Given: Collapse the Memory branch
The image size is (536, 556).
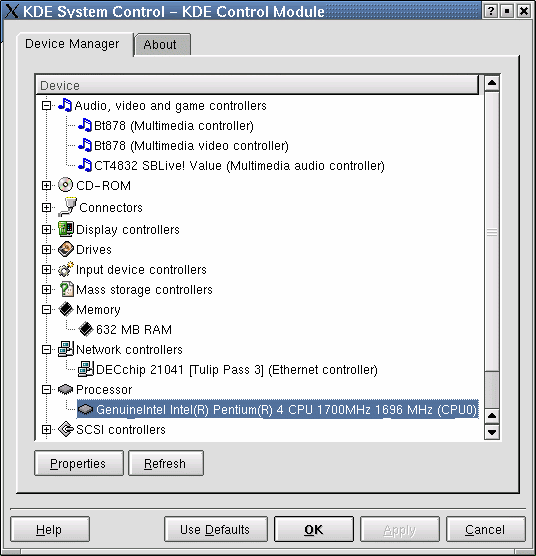Looking at the screenshot, I should pyautogui.click(x=46, y=310).
